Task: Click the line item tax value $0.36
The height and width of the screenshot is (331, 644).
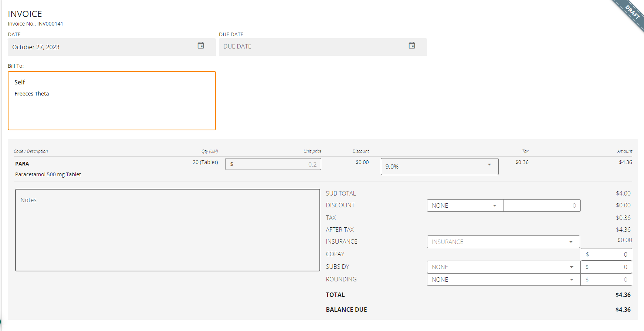Action: (x=522, y=162)
